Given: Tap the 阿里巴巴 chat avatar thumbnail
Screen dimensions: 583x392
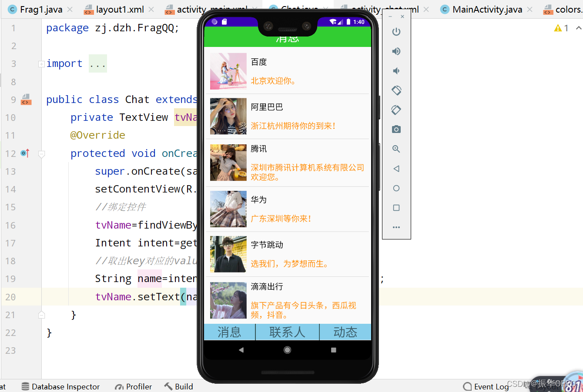Looking at the screenshot, I should [228, 116].
